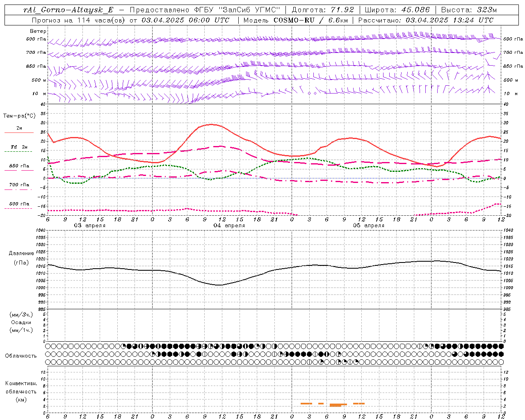Click the 'Высота: 323м' header field
Screen dimensions: 525x420
pyautogui.click(x=469, y=10)
